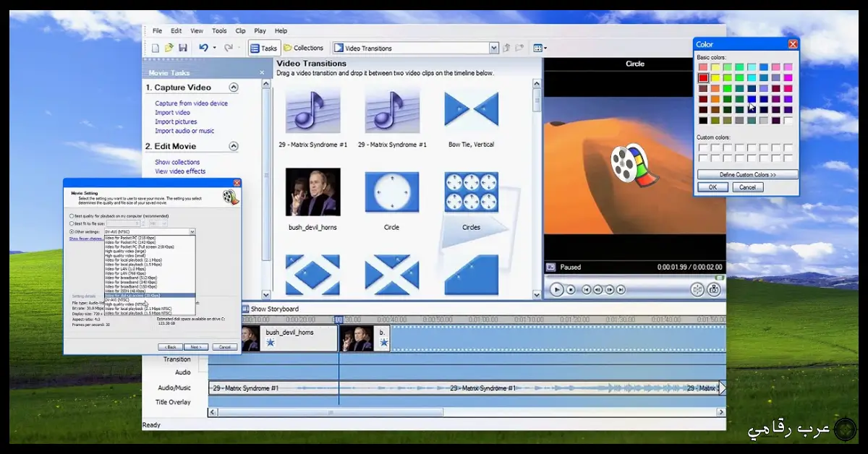This screenshot has height=454, width=868.
Task: Open a new project via New icon
Action: point(155,47)
